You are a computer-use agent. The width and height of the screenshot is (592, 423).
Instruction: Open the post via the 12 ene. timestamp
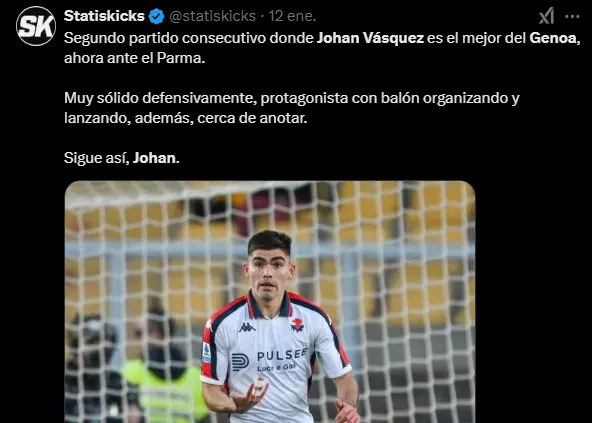click(x=292, y=16)
